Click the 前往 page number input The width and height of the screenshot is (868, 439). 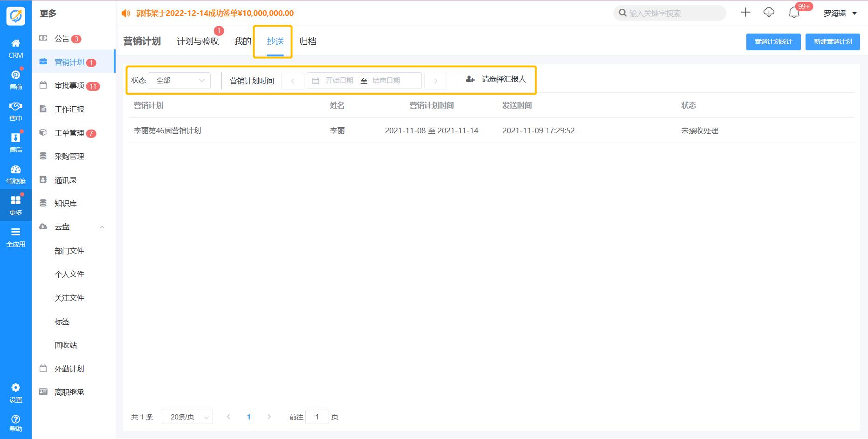pos(317,417)
